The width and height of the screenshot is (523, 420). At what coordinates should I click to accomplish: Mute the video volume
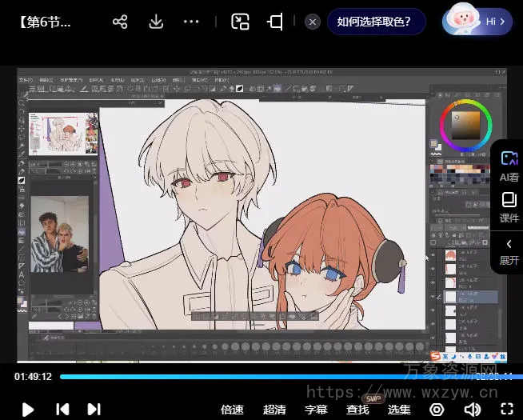tap(472, 410)
